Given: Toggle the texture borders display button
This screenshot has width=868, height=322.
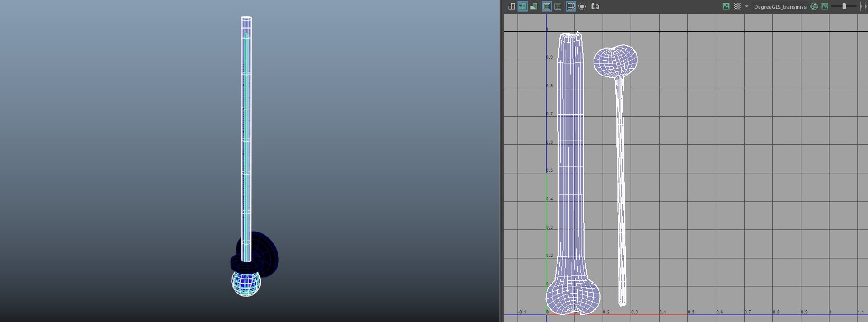Looking at the screenshot, I should [x=547, y=6].
